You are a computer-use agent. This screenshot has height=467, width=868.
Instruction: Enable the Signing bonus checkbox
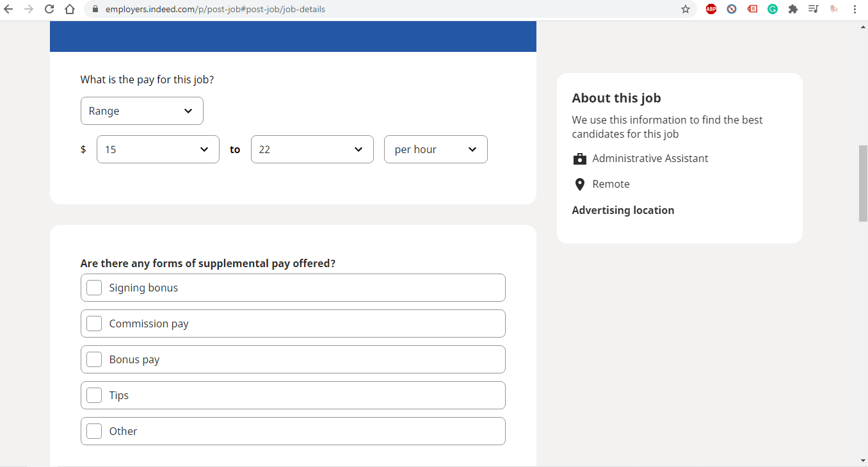pyautogui.click(x=94, y=288)
